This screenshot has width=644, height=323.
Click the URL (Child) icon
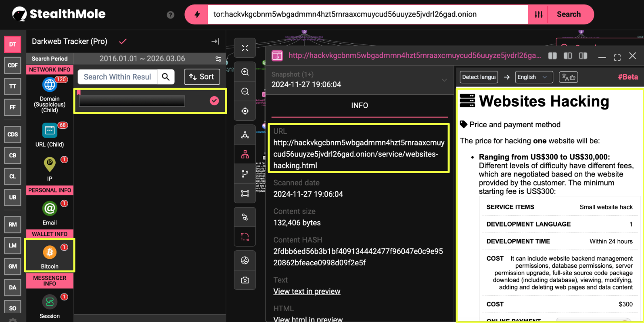tap(50, 131)
